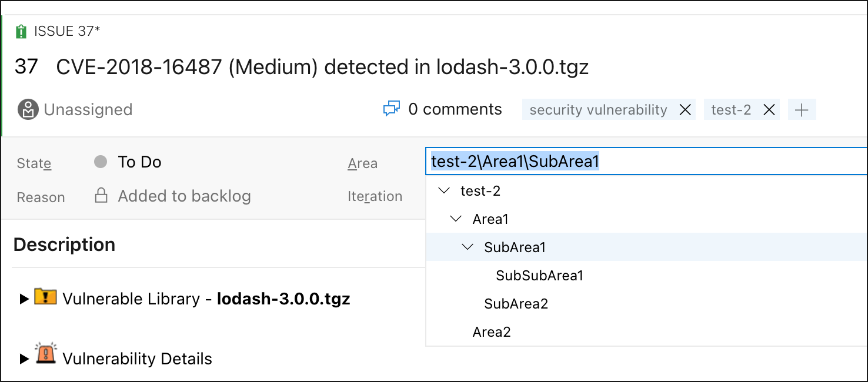The image size is (868, 382).
Task: Choose Area2 from the area list
Action: click(x=492, y=332)
